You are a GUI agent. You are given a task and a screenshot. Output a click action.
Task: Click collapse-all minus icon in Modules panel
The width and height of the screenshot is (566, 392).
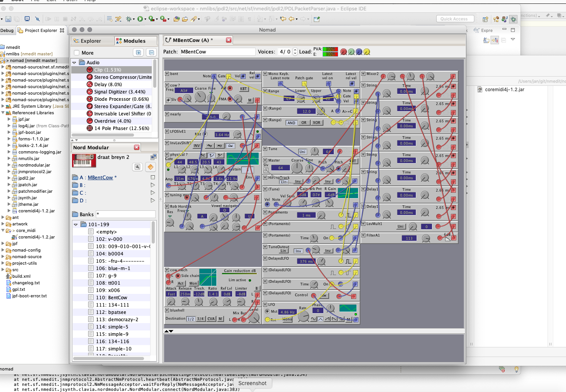tap(151, 53)
